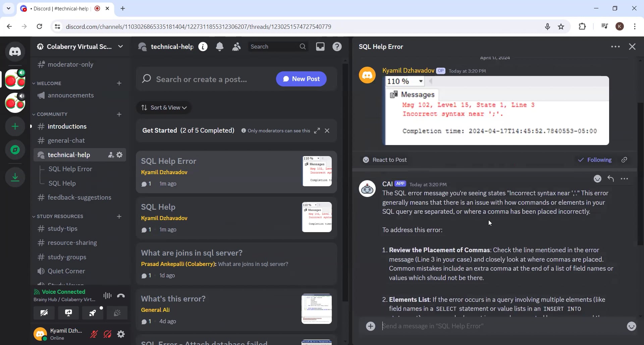Click the New Post button
644x345 pixels.
(x=301, y=79)
